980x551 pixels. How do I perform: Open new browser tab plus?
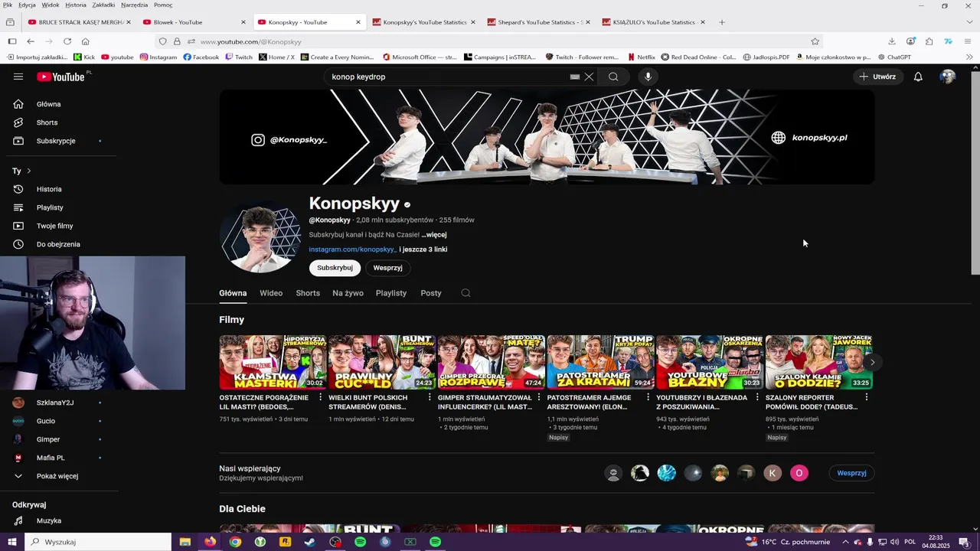722,22
